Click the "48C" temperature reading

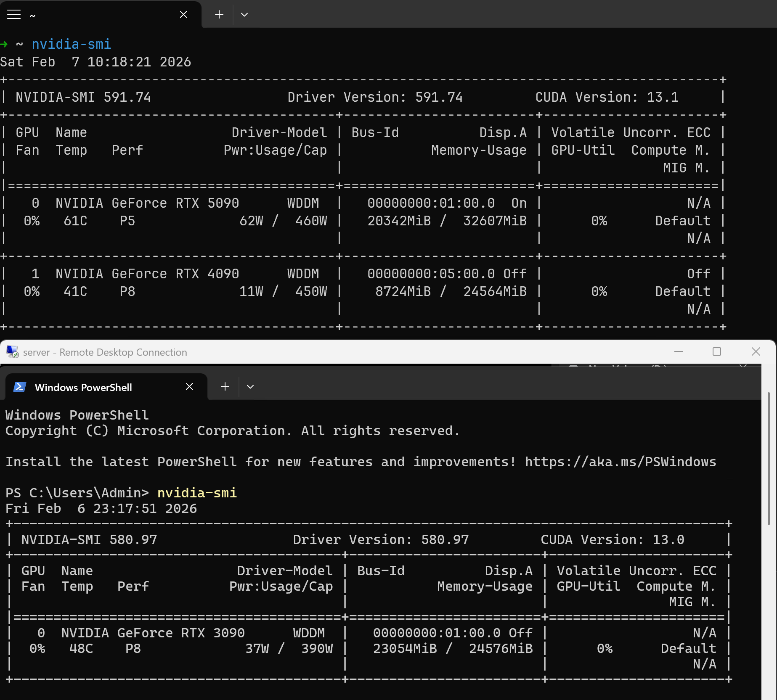coord(81,649)
